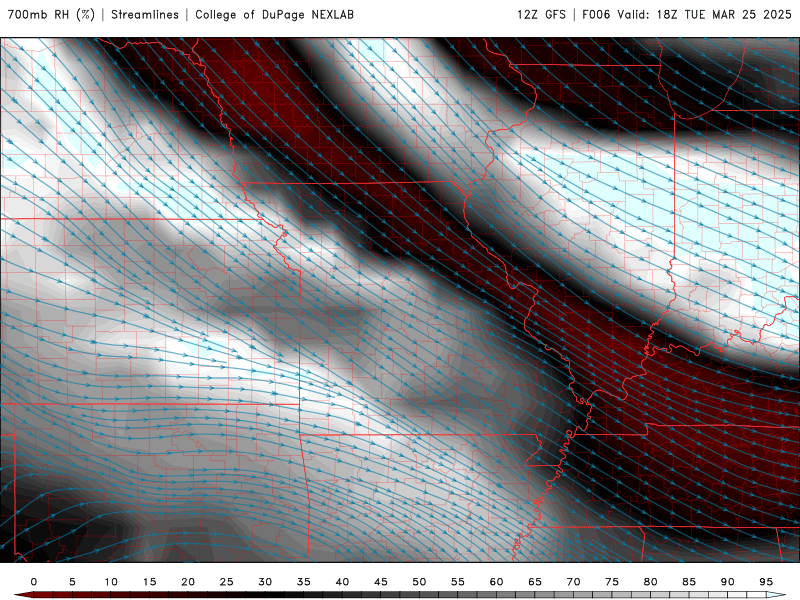This screenshot has width=800, height=600.
Task: Click the "10" legend value
Action: click(x=111, y=582)
